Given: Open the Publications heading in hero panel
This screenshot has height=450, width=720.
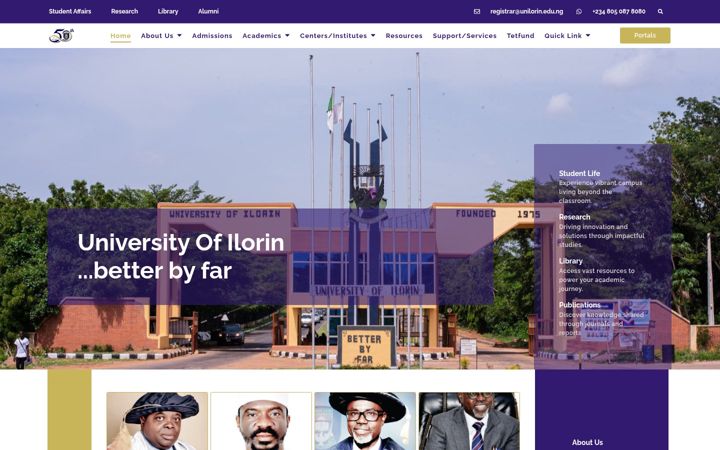Looking at the screenshot, I should pyautogui.click(x=579, y=305).
